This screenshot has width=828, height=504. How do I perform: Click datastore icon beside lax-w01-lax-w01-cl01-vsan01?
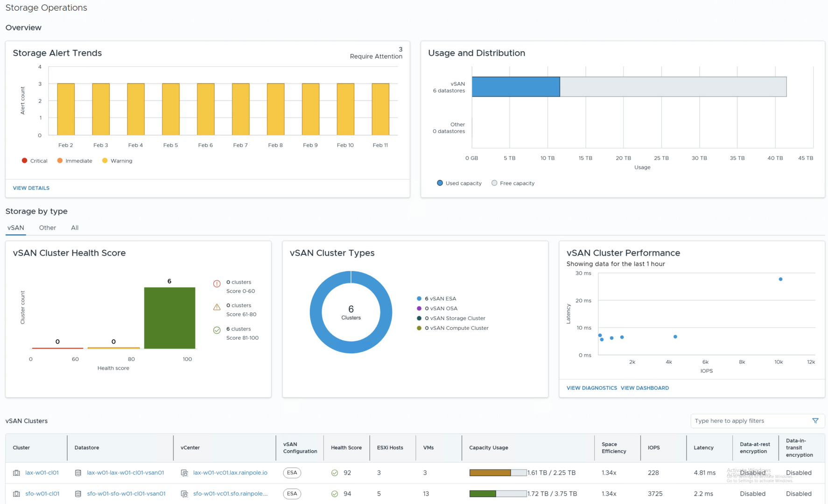(78, 473)
